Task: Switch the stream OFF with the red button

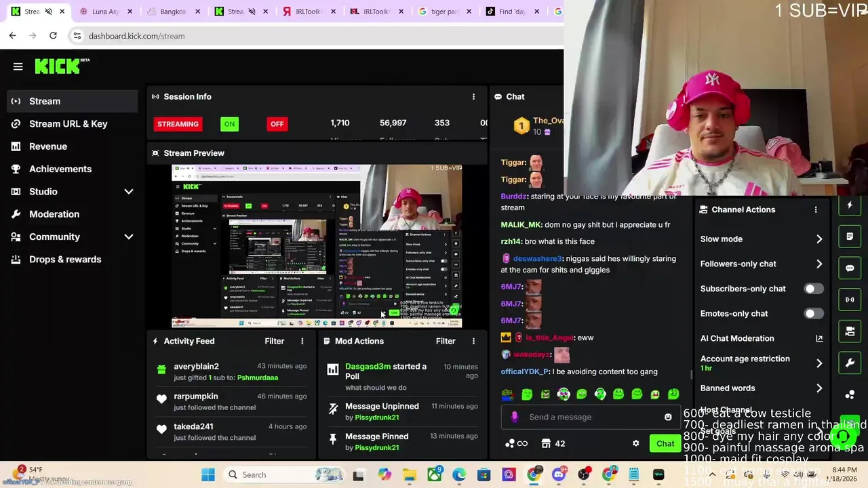Action: tap(277, 124)
